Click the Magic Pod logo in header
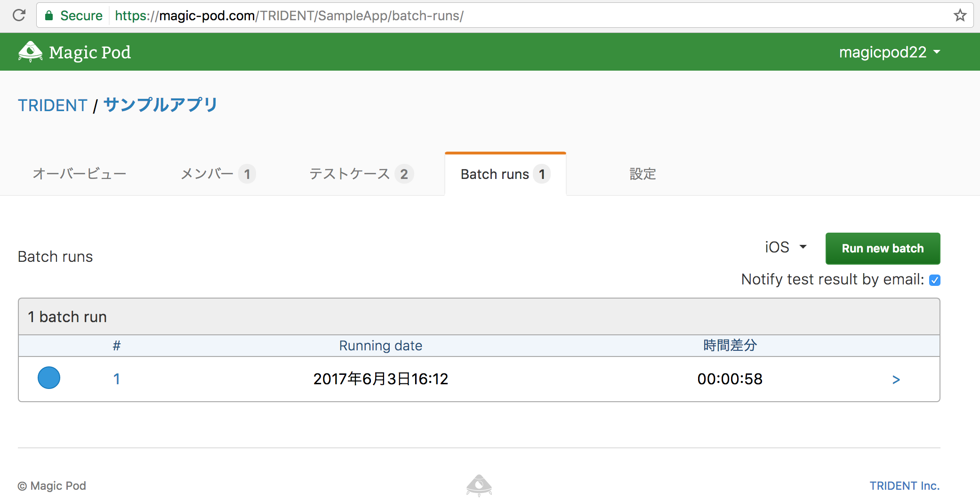Viewport: 980px width, 502px height. pos(74,52)
